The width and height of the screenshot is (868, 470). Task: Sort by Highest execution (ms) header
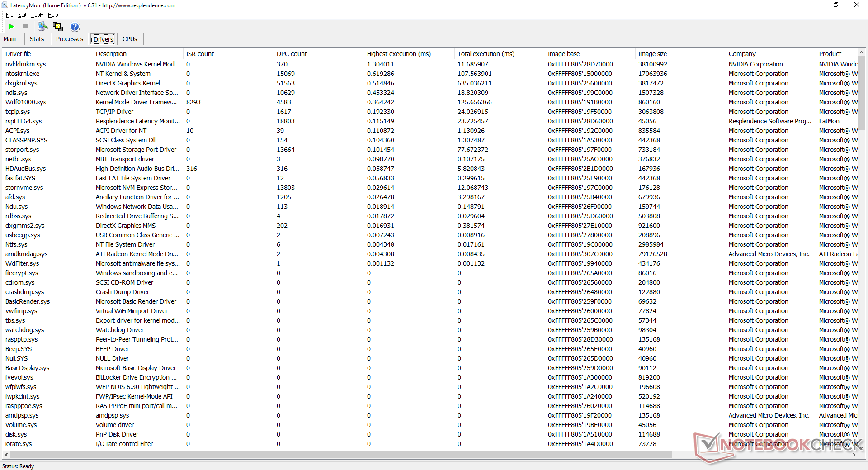(409, 54)
